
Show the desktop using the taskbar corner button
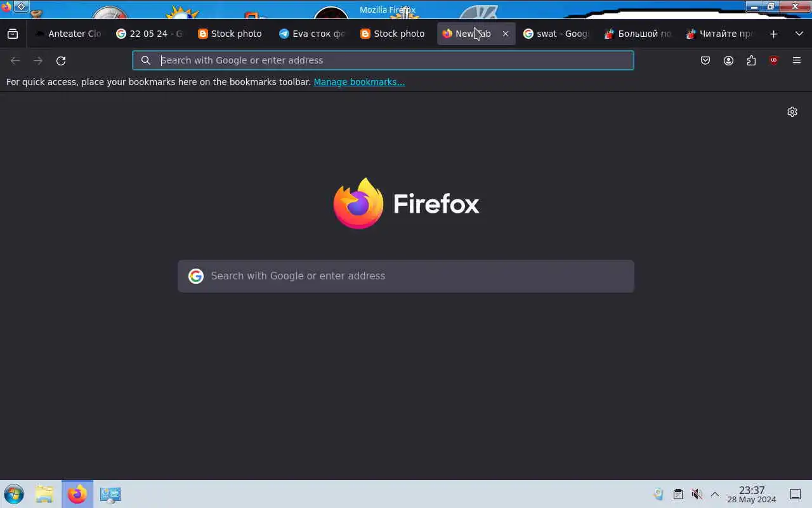click(796, 494)
